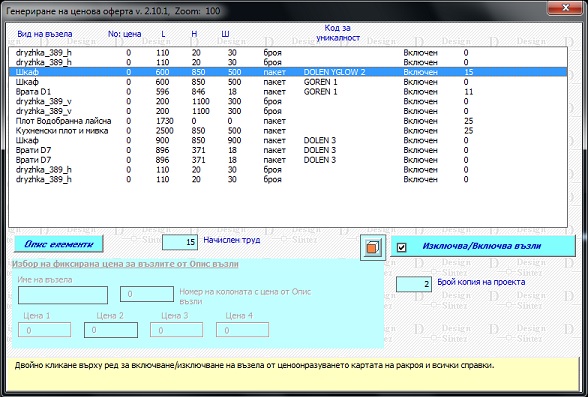Select the Плот Водобранна лайсна row
The width and height of the screenshot is (588, 397).
tap(288, 121)
